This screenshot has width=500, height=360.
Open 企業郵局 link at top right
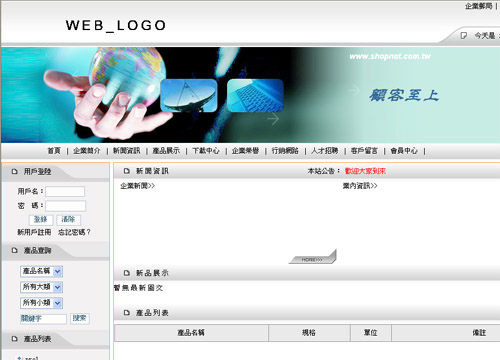[479, 6]
